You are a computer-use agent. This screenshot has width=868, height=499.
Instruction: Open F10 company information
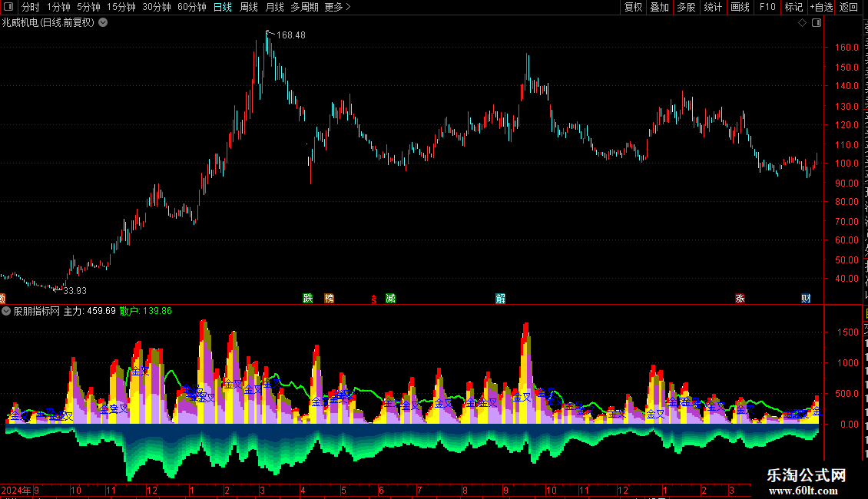767,7
